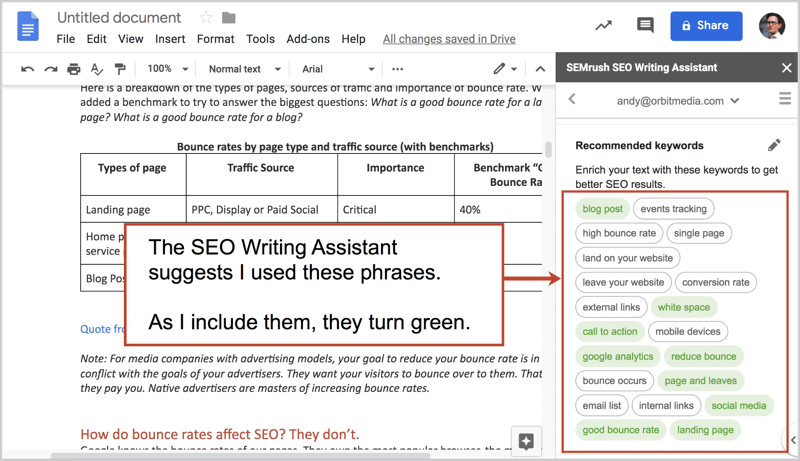Click the 'Critical' importance table cell
The height and width of the screenshot is (461, 800).
(395, 210)
